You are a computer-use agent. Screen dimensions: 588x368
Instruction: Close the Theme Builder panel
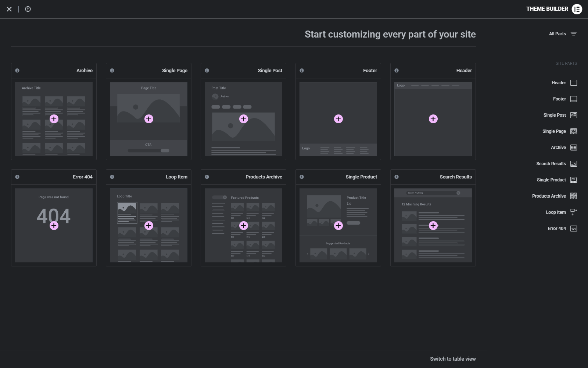pyautogui.click(x=9, y=9)
